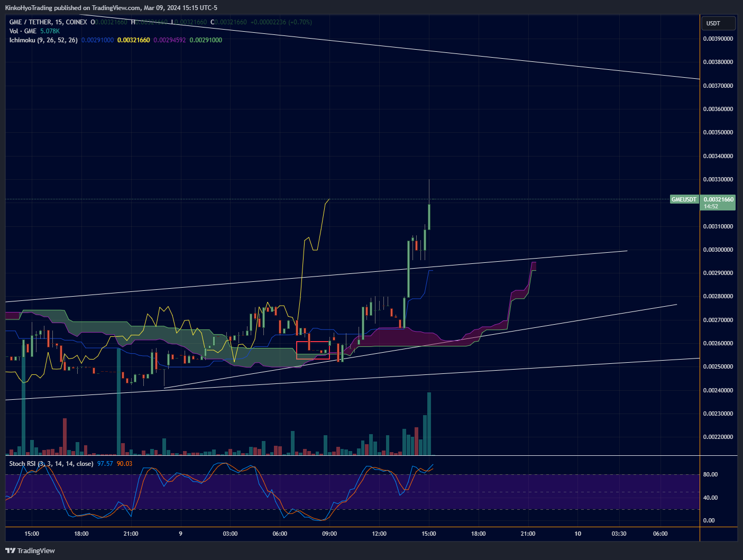This screenshot has height=560, width=743.
Task: Click the GME / TETHER, 15, COINEX legend title
Action: [48, 22]
